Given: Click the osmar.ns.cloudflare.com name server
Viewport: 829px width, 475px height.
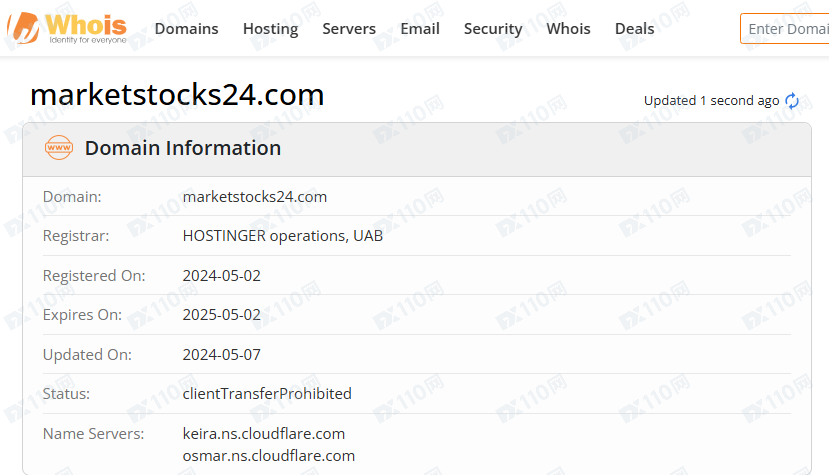Looking at the screenshot, I should click(x=269, y=456).
